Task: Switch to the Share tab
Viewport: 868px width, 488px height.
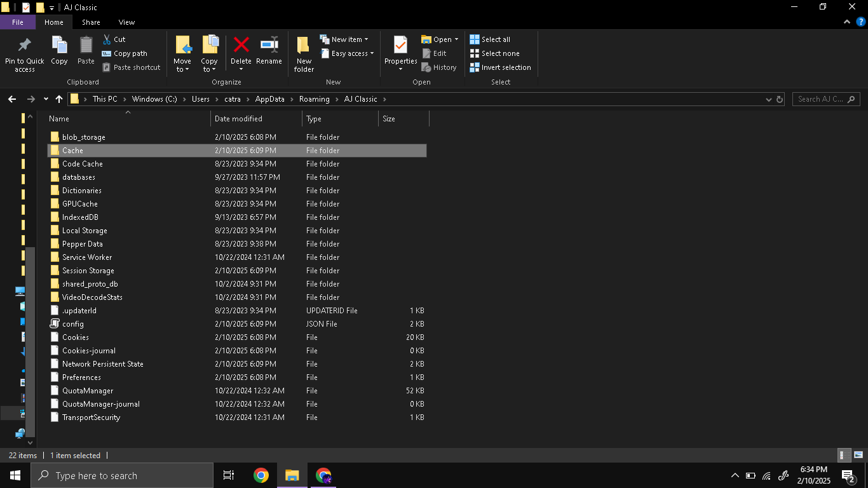Action: tap(91, 22)
